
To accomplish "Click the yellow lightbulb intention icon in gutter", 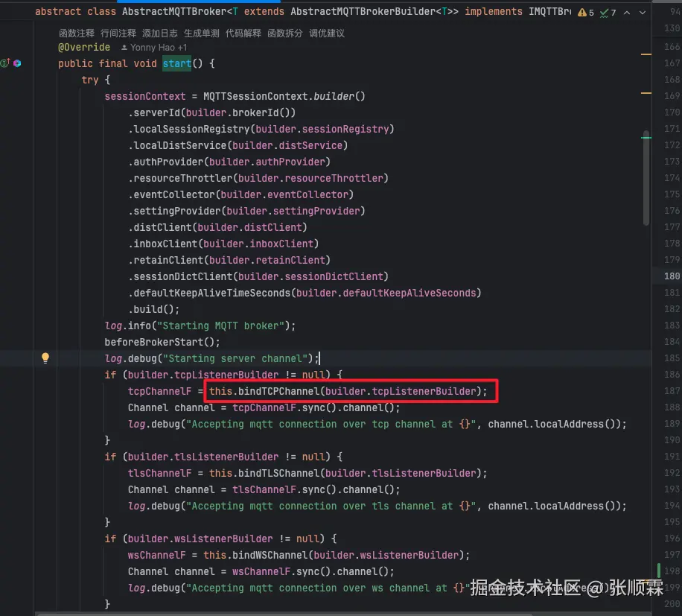I will (x=45, y=358).
